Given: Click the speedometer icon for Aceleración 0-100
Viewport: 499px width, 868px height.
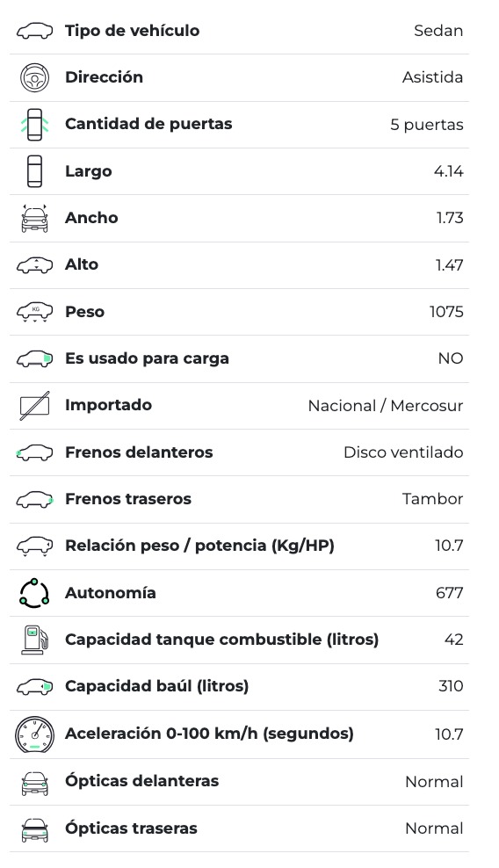Looking at the screenshot, I should coord(34,734).
